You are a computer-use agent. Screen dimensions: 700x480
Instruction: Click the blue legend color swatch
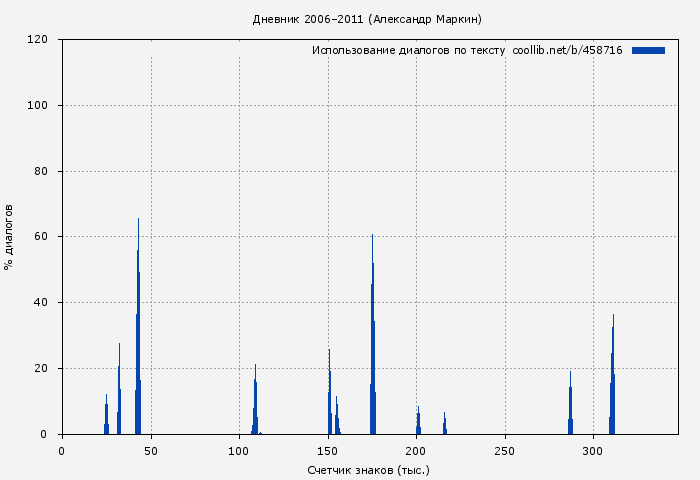tap(648, 50)
